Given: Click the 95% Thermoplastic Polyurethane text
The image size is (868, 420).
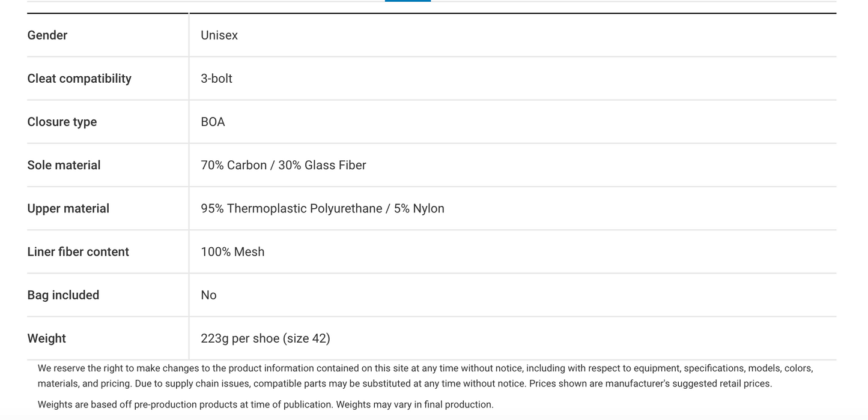Looking at the screenshot, I should pos(291,208).
